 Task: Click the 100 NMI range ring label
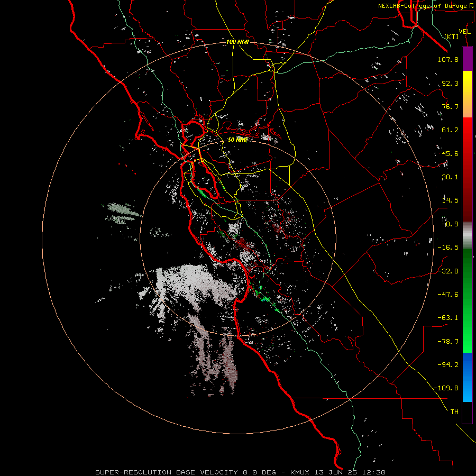coord(237,42)
